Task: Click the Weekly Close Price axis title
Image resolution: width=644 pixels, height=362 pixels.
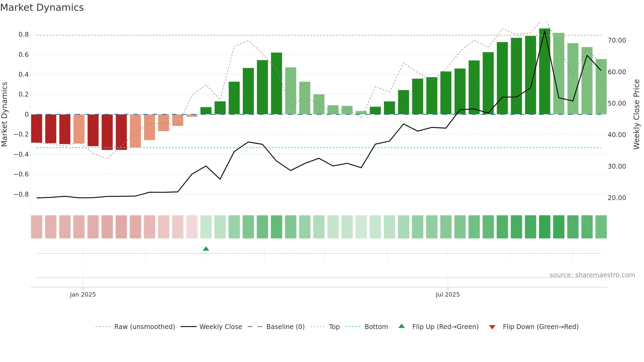Action: click(x=636, y=114)
